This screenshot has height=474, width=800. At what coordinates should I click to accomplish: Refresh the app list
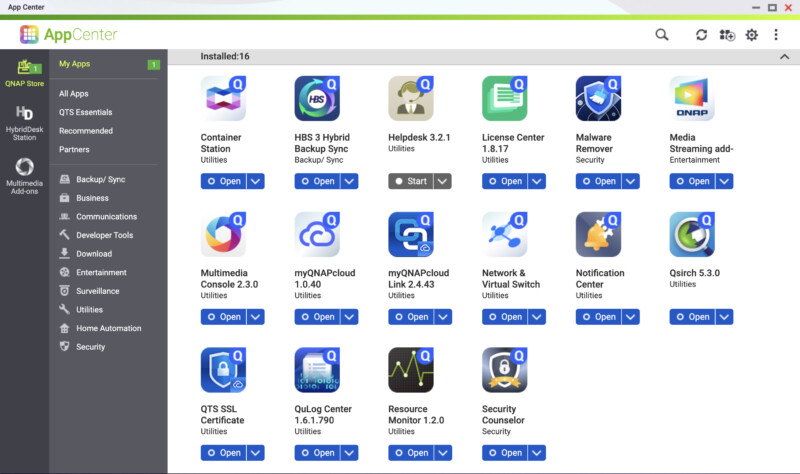pos(701,35)
